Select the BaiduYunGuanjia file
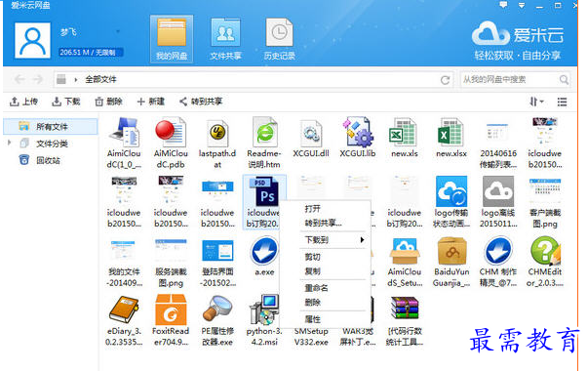 [451, 261]
